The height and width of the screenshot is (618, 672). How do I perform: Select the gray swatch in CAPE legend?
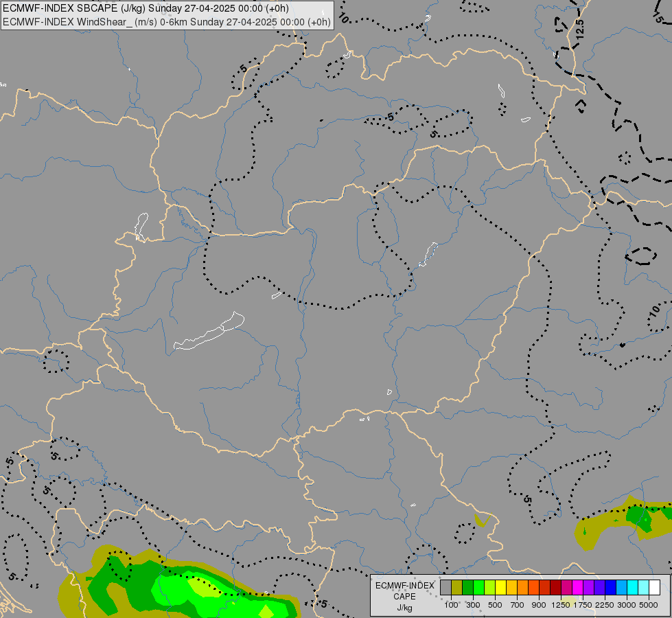coord(445,588)
